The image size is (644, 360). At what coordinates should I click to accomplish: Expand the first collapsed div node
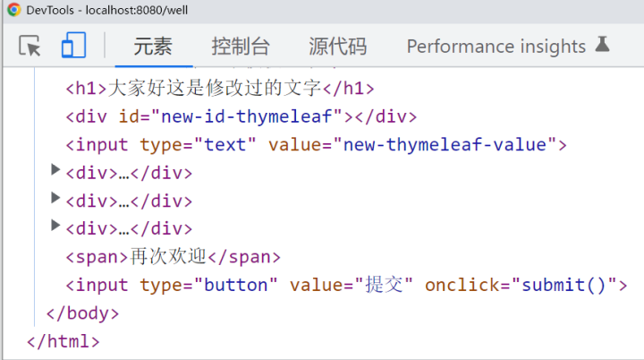coord(55,169)
